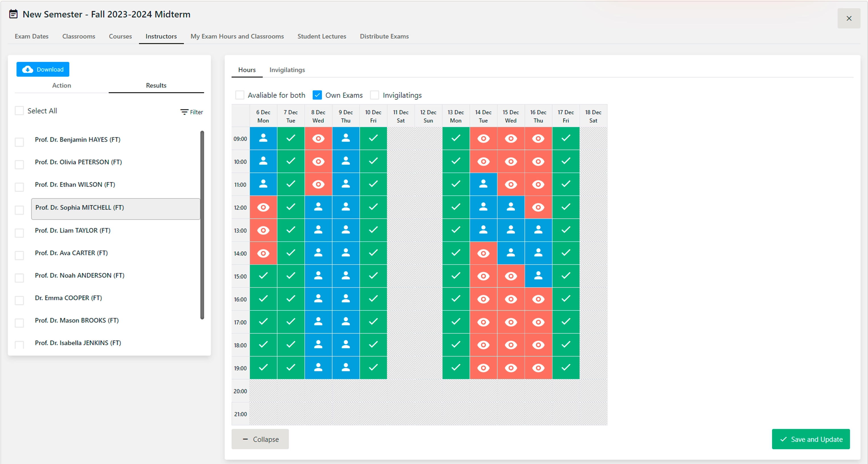Switch to the Action tab
The image size is (868, 464).
[61, 85]
